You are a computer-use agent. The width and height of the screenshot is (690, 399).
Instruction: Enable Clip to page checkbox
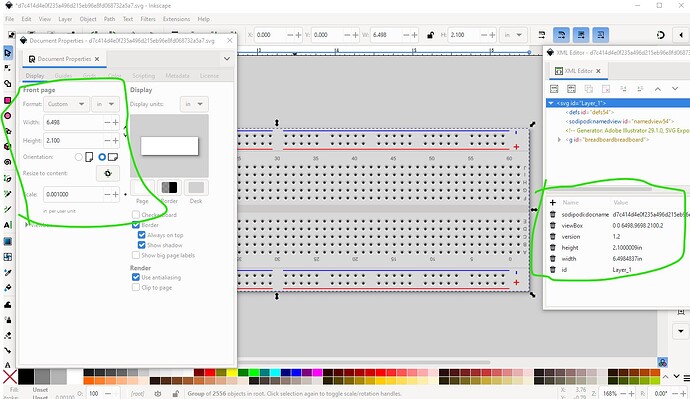[x=136, y=287]
